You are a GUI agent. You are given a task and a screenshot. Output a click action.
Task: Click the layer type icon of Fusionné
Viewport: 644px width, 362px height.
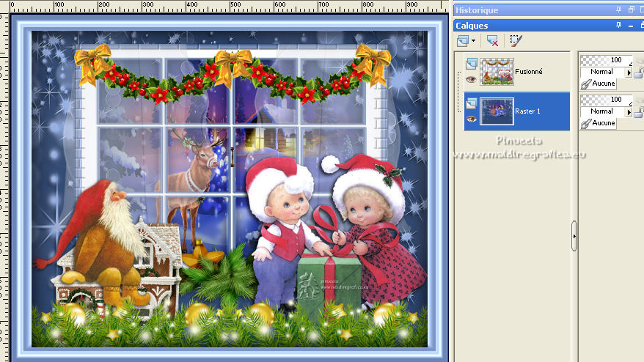472,63
